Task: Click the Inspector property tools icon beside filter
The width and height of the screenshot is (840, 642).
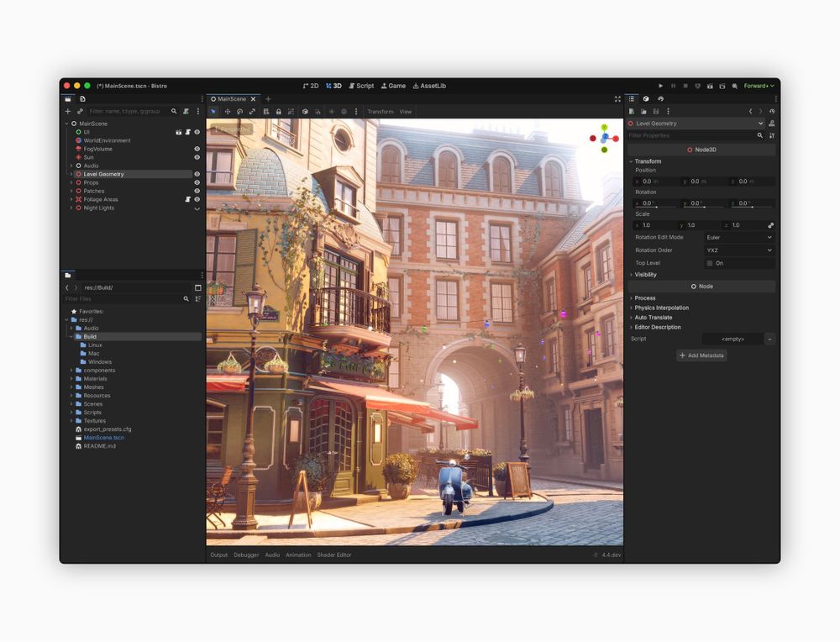Action: coord(772,135)
